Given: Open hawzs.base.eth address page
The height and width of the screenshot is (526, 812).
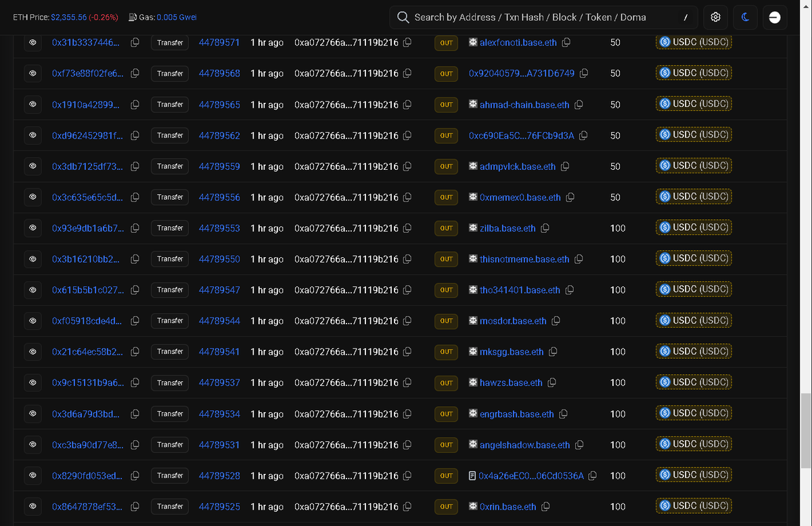Looking at the screenshot, I should 511,382.
